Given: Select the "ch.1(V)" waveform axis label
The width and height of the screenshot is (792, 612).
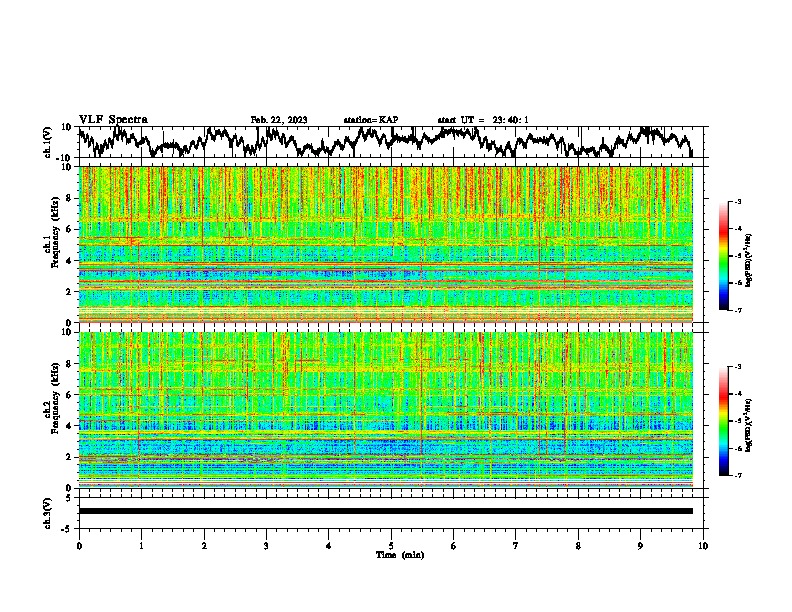Looking at the screenshot, I should [48, 142].
